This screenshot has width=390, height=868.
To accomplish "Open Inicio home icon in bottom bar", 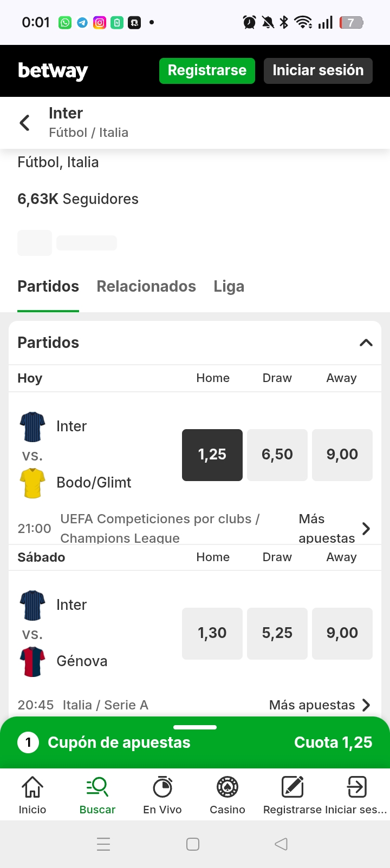I will tap(32, 787).
